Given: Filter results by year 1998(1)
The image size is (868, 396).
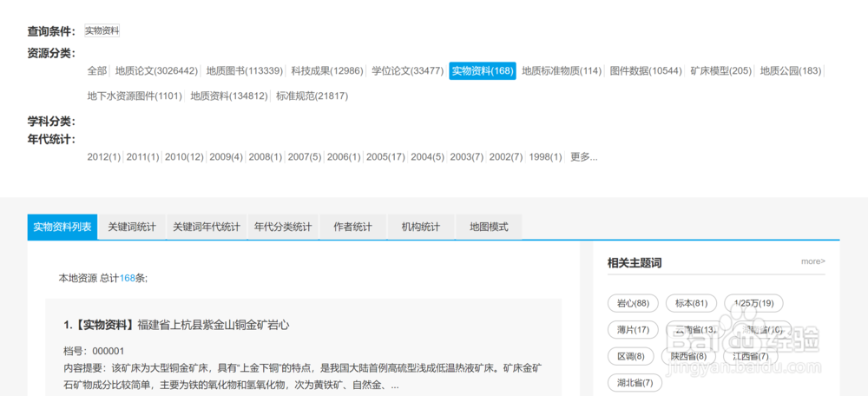Looking at the screenshot, I should (545, 156).
